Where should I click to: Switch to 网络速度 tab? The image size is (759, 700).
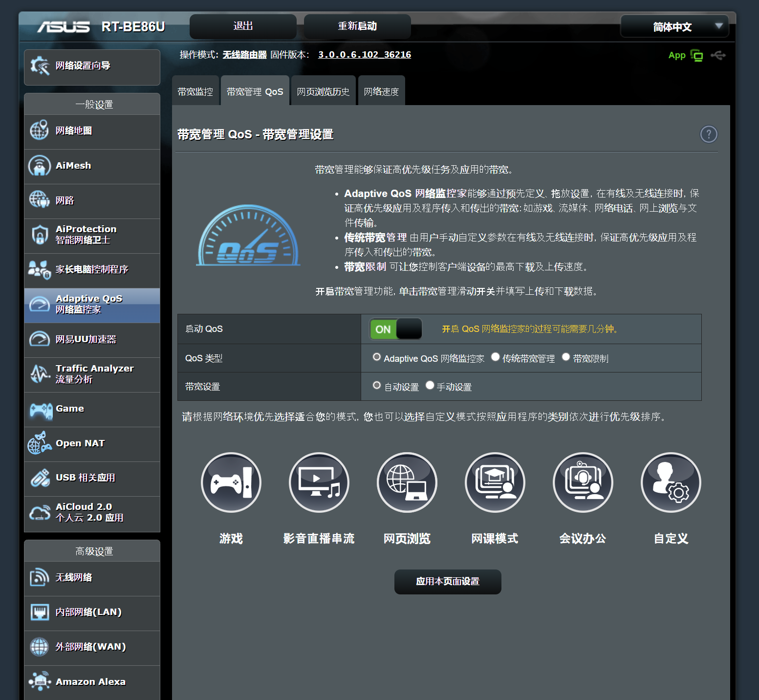381,91
